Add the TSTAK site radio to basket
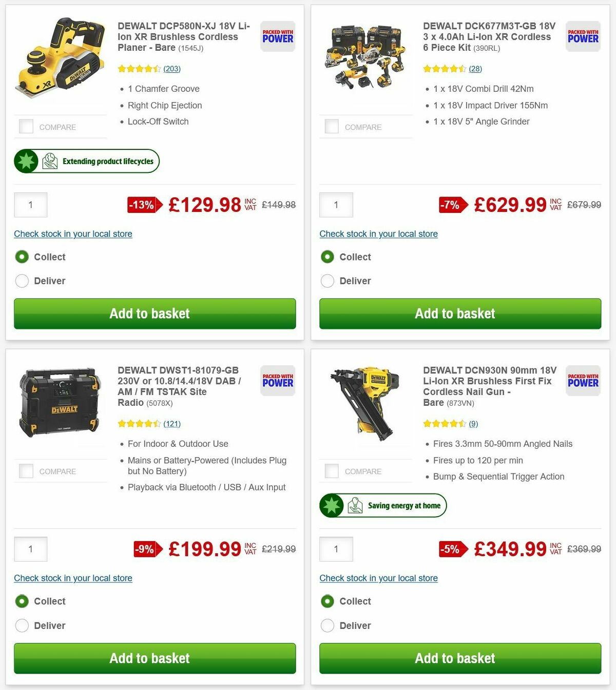Viewport: 616px width, 690px height. tap(149, 658)
